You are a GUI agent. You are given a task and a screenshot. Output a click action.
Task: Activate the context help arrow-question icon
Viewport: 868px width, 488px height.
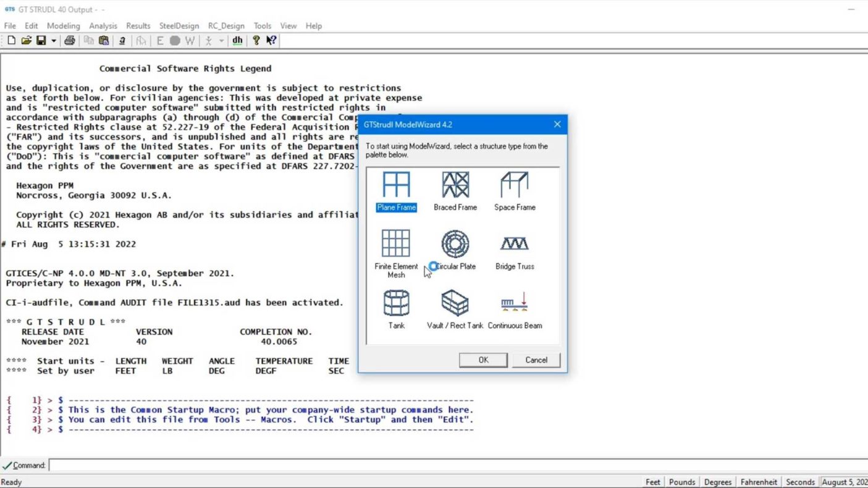pos(271,41)
